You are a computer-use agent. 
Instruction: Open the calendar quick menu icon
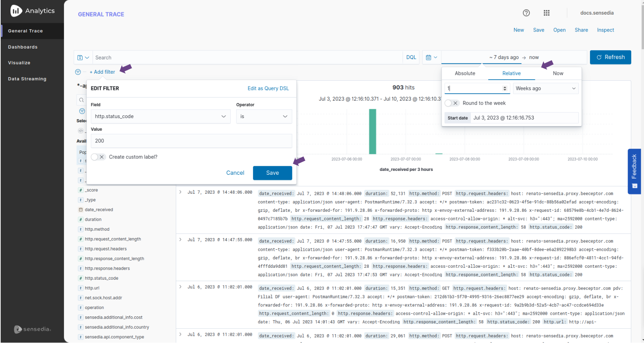coord(431,57)
